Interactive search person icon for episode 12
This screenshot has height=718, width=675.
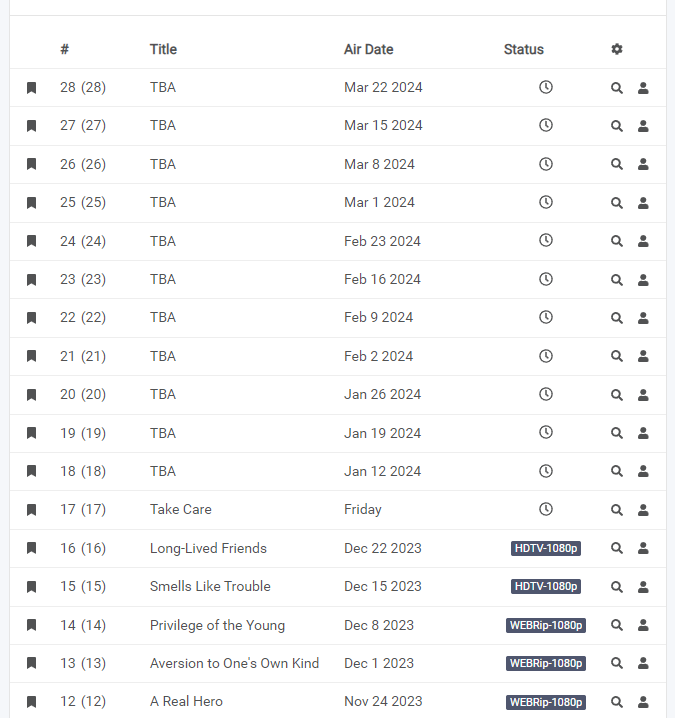643,702
